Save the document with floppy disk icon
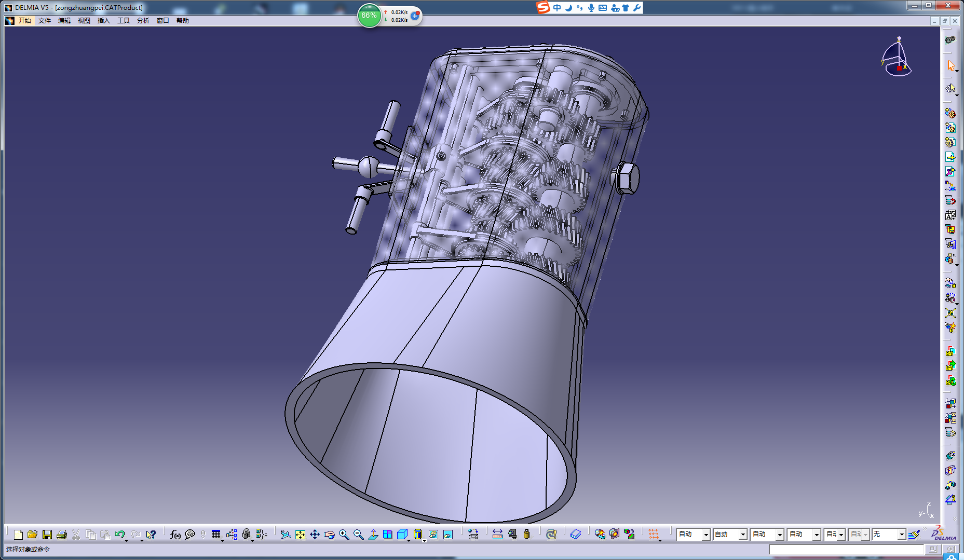 click(47, 534)
